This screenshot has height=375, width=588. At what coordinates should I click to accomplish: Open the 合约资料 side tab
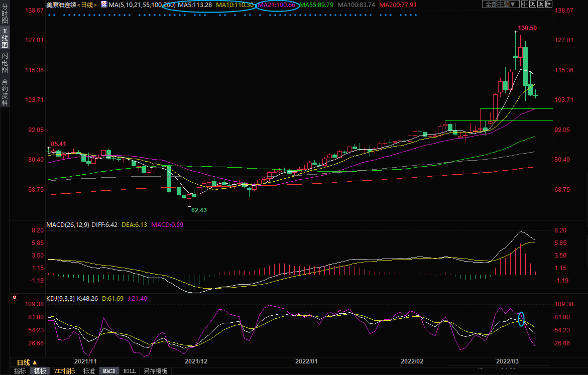(5, 92)
